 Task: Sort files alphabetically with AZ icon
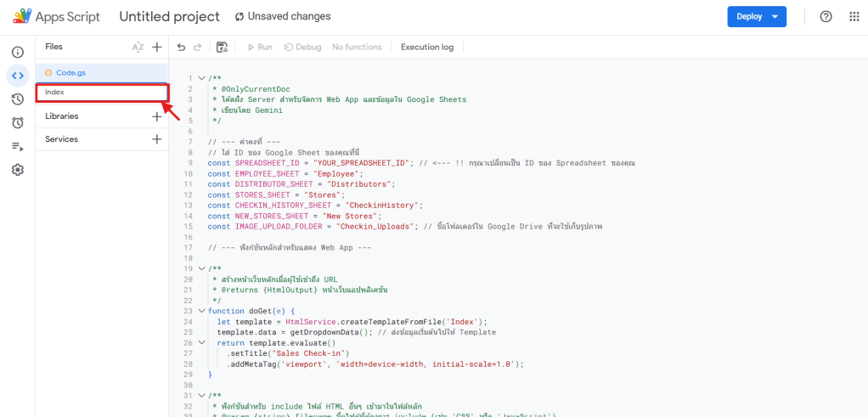[x=138, y=48]
